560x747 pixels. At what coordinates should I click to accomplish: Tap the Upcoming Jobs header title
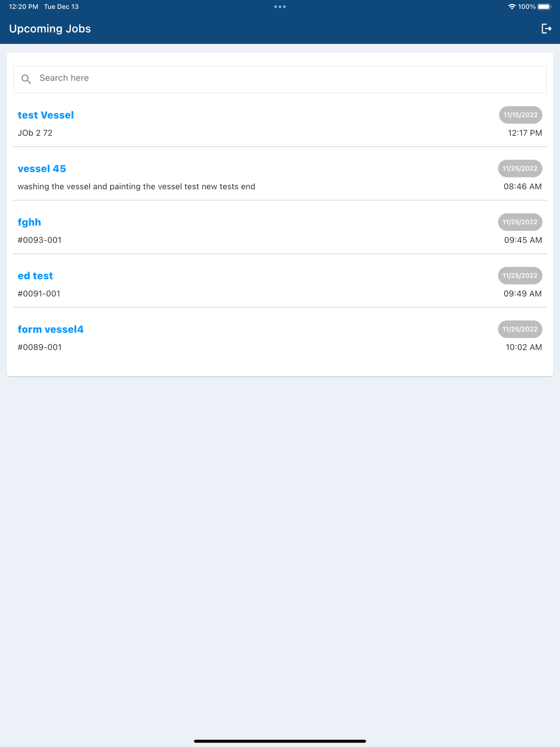click(x=50, y=29)
